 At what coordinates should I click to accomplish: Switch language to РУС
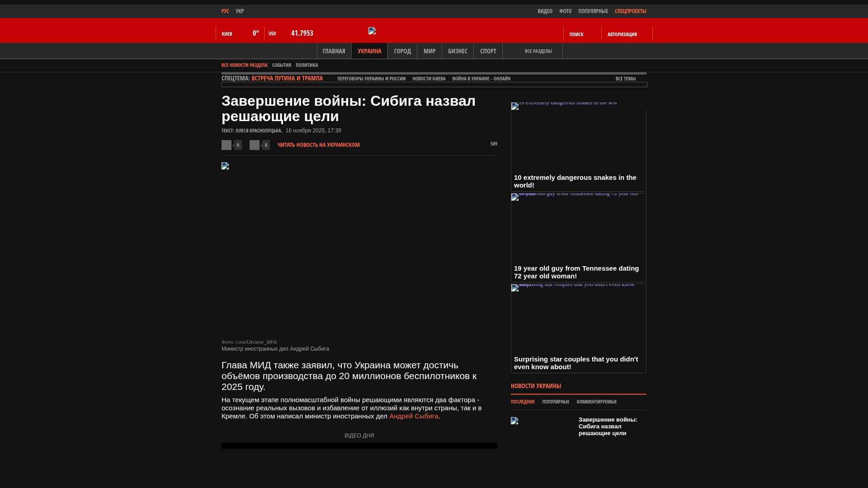[x=225, y=11]
